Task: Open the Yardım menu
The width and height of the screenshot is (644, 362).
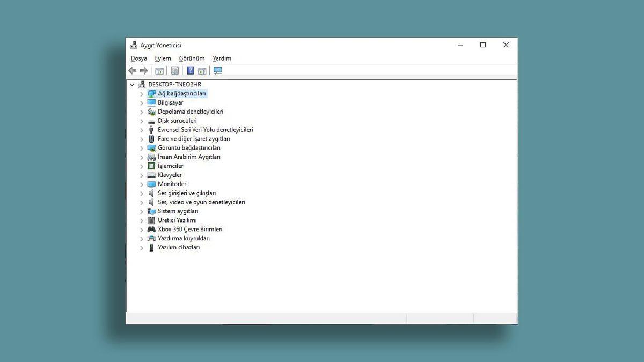Action: coord(222,58)
